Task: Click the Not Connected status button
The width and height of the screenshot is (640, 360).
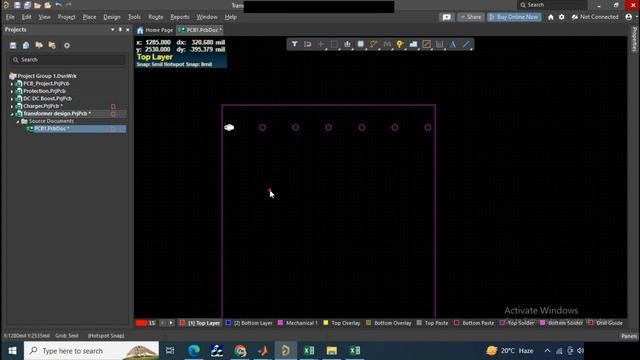Action: (595, 17)
